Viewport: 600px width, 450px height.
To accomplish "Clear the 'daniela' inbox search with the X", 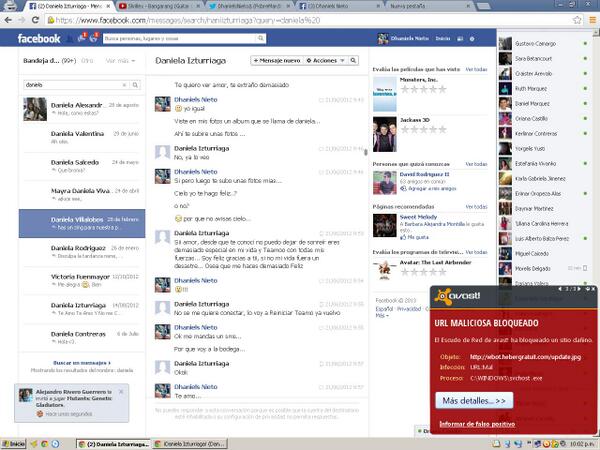I will point(124,85).
